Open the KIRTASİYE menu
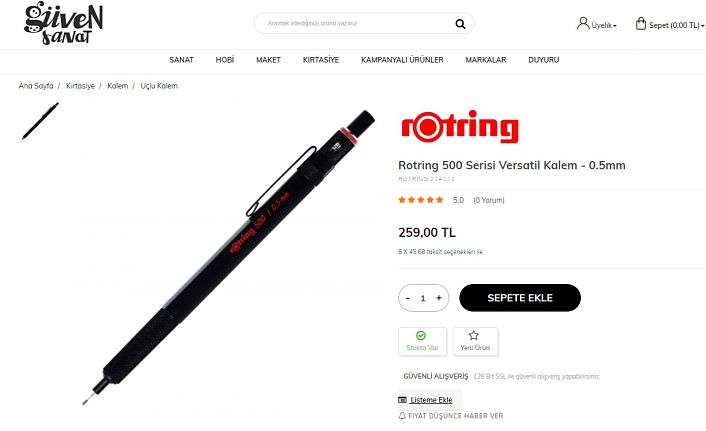This screenshot has height=431, width=706. [321, 60]
